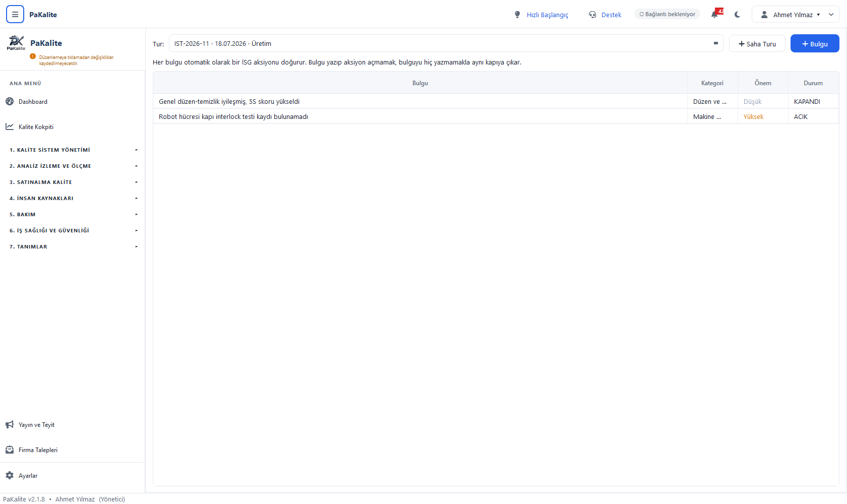Expand 6. İş Sağlığı ve Güvenliği section

pyautogui.click(x=73, y=231)
